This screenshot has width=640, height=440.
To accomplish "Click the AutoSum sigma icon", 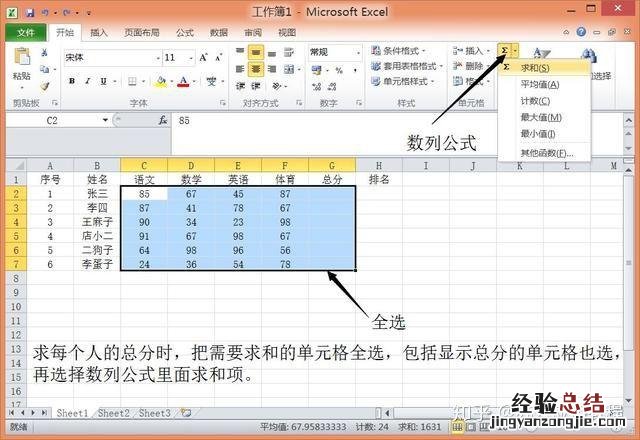I will (x=504, y=51).
